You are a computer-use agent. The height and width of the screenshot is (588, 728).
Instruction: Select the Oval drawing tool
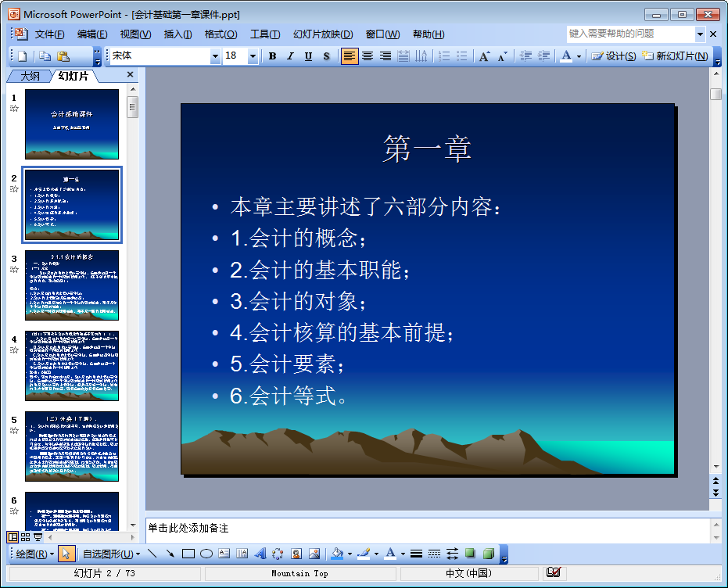(206, 554)
